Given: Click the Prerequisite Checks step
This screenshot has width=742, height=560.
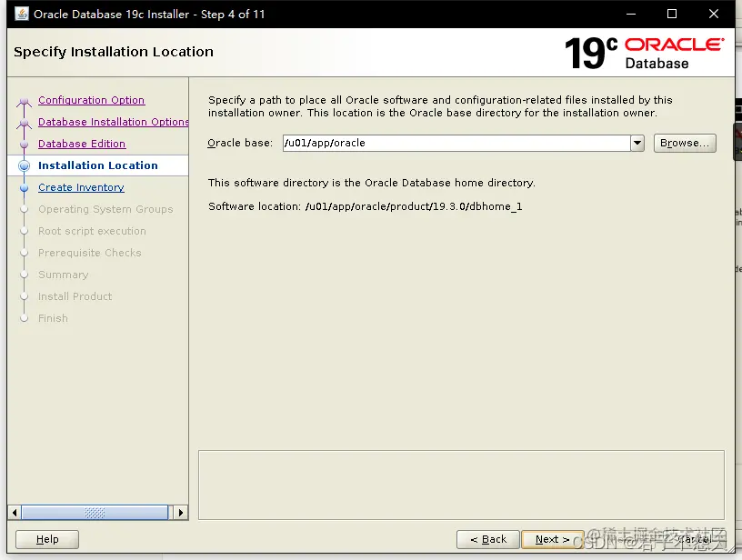Looking at the screenshot, I should pos(90,253).
